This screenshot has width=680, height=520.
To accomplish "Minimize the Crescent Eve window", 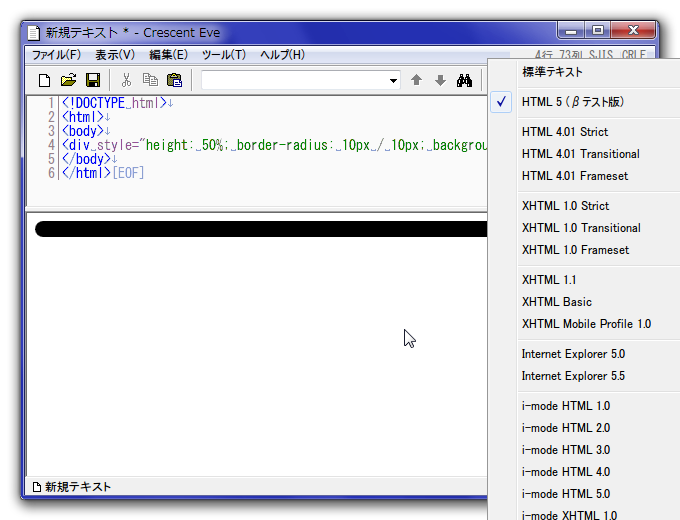I will tap(571, 30).
